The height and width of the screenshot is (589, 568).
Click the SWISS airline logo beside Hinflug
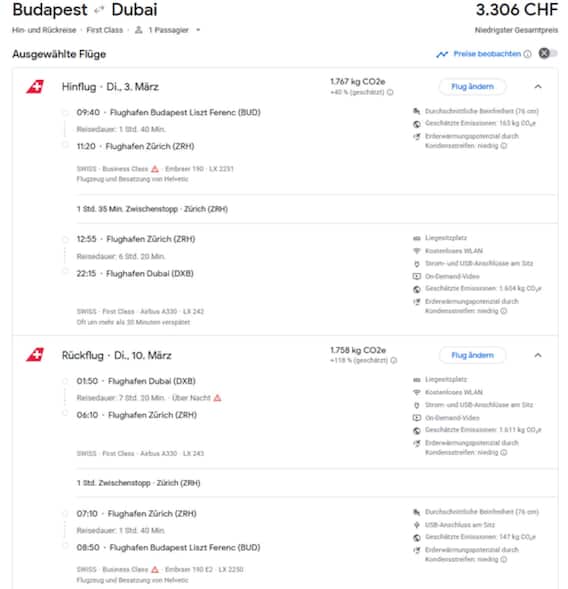[x=35, y=87]
